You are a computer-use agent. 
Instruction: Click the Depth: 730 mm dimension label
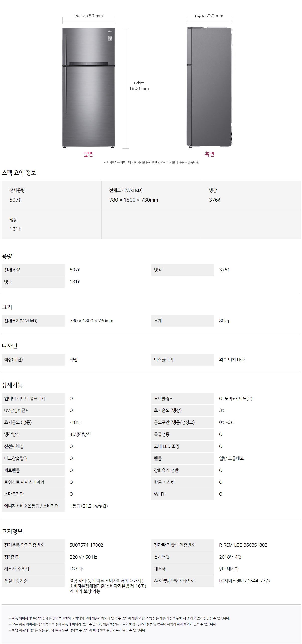tap(209, 16)
